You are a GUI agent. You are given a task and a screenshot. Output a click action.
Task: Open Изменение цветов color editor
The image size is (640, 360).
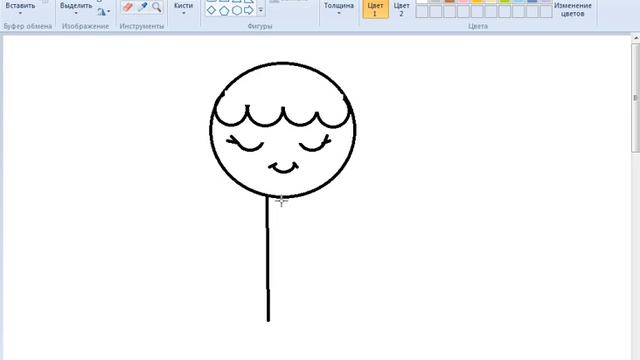pyautogui.click(x=573, y=9)
